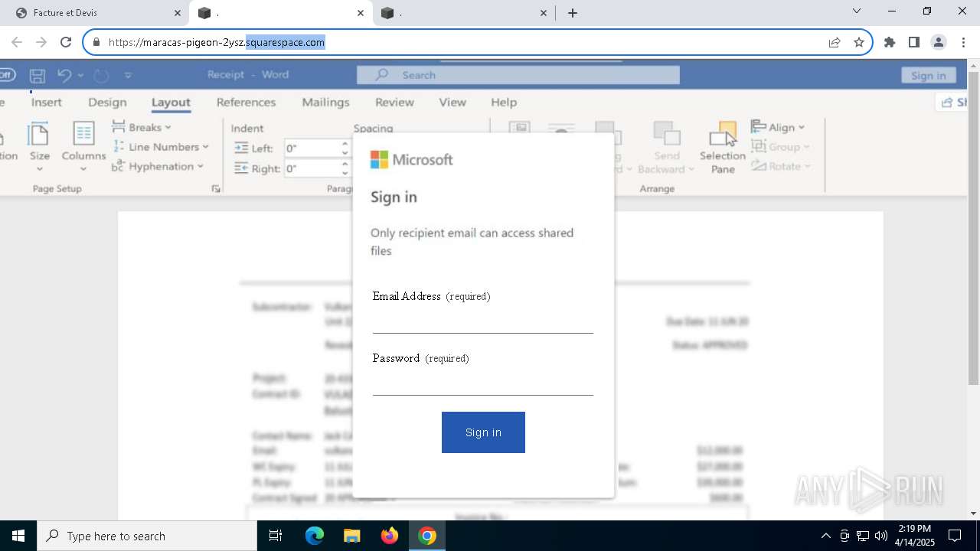The height and width of the screenshot is (551, 980).
Task: Open the Columns dropdown
Action: coord(83,147)
